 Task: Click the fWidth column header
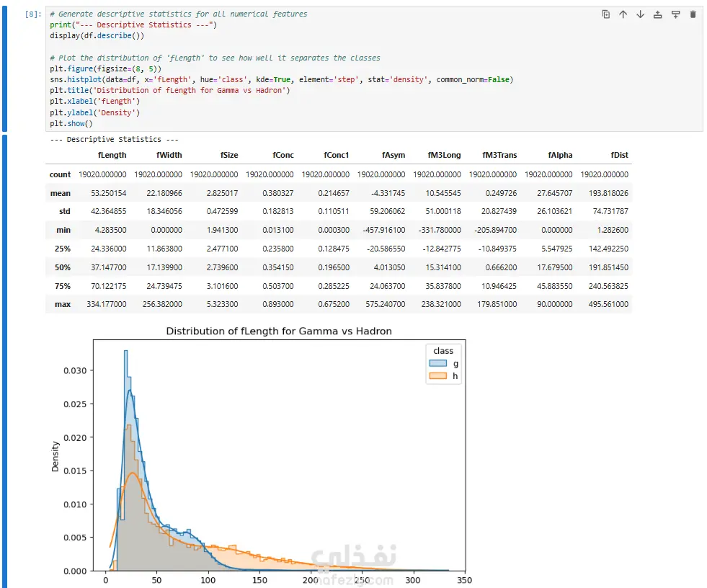click(x=169, y=155)
